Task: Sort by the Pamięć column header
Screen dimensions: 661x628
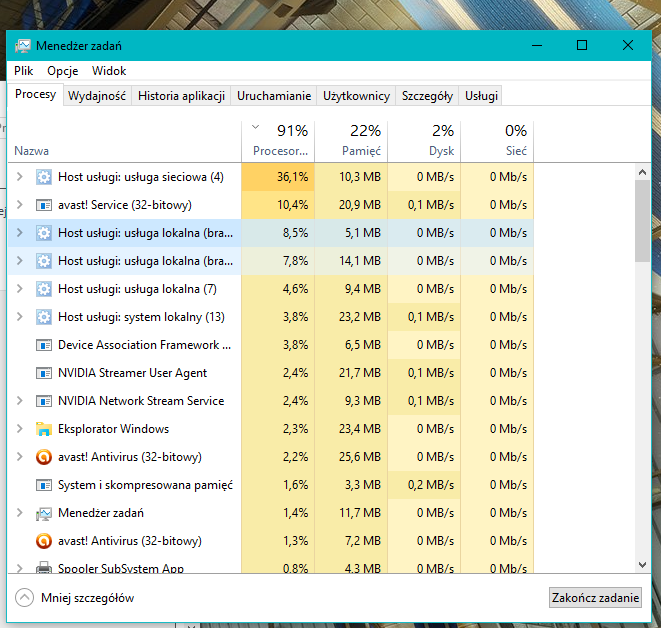Action: pos(351,141)
